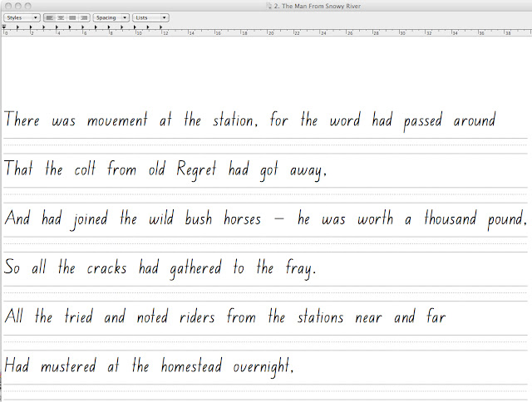Click the word 'worth' in third line
The image size is (532, 402).
[375, 218]
